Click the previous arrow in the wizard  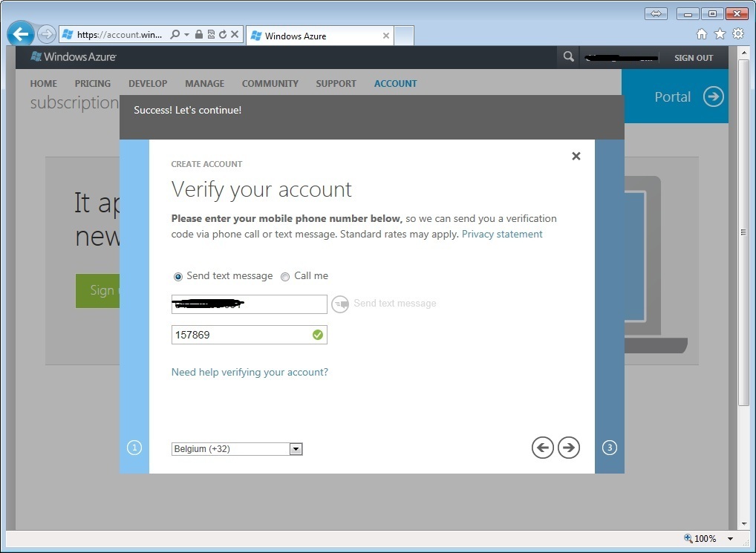coord(543,448)
